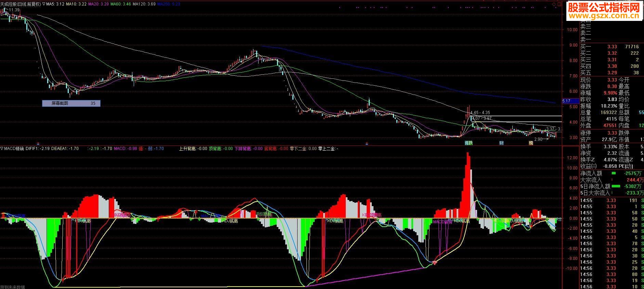
Task: Click the 换手 3.33% value
Action: [x=610, y=147]
